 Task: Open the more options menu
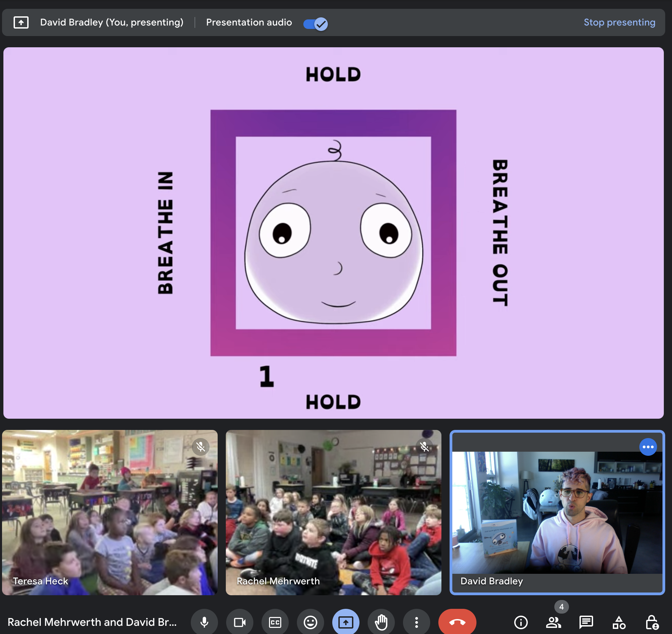coord(416,622)
